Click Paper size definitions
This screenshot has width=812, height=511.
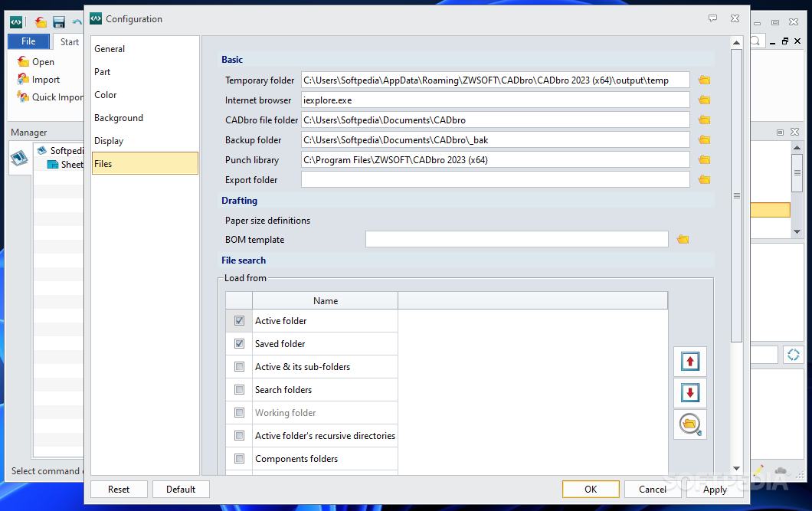click(x=268, y=221)
